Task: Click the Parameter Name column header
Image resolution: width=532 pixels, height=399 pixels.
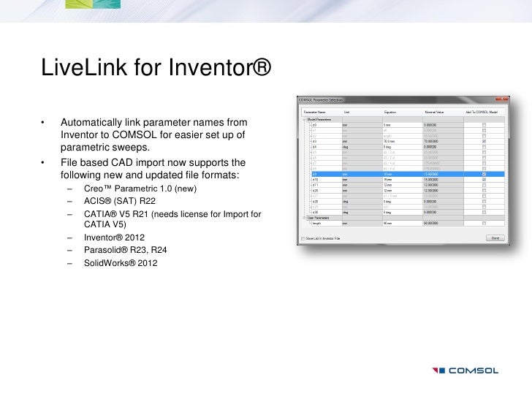Action: (314, 112)
